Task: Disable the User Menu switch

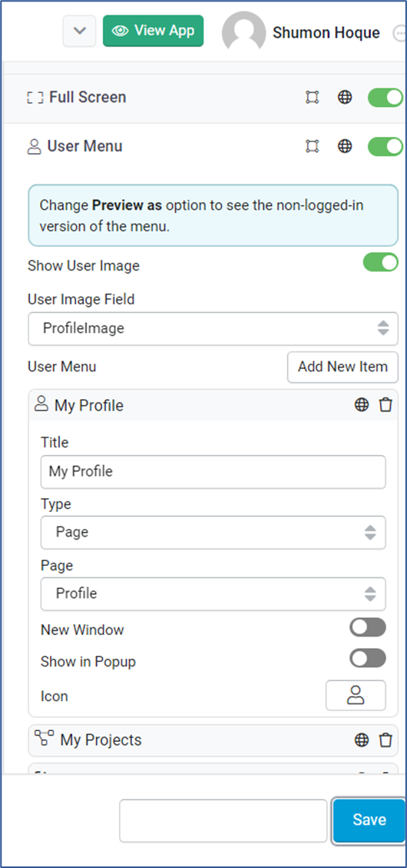Action: (x=385, y=147)
